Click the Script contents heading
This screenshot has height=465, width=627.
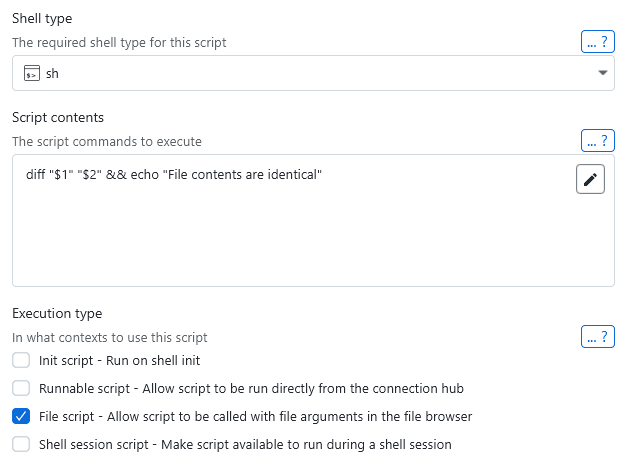[58, 117]
